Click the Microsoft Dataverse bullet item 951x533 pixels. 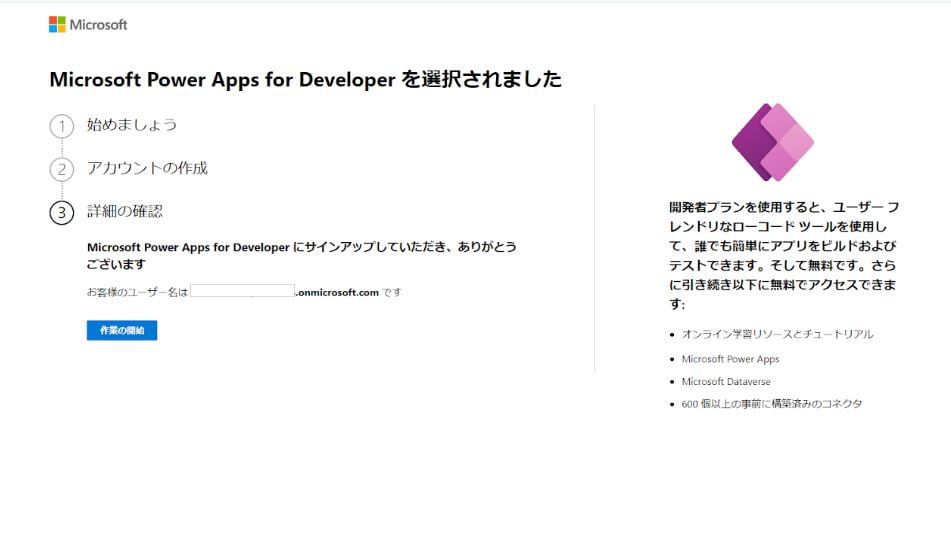(x=726, y=381)
